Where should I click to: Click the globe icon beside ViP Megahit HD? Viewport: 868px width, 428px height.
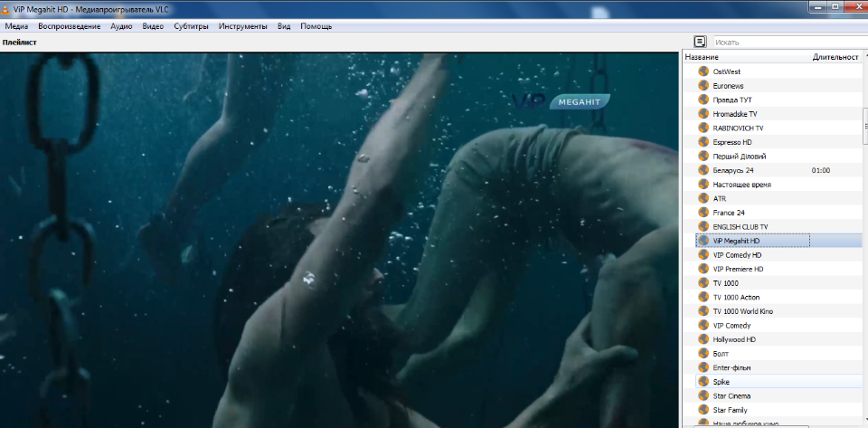(703, 241)
